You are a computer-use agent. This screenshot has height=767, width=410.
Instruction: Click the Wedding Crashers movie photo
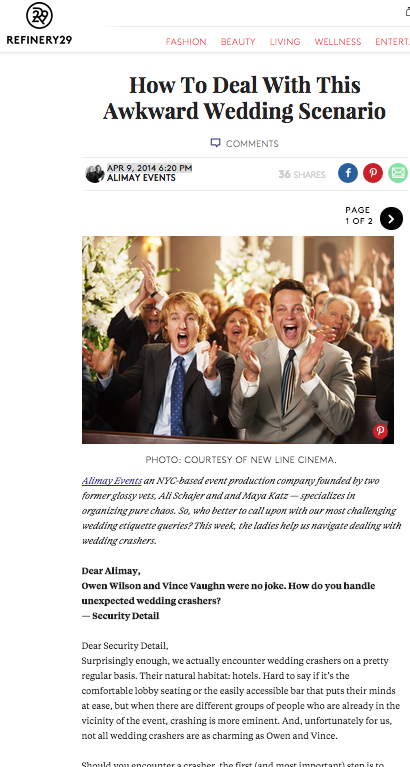point(238,340)
